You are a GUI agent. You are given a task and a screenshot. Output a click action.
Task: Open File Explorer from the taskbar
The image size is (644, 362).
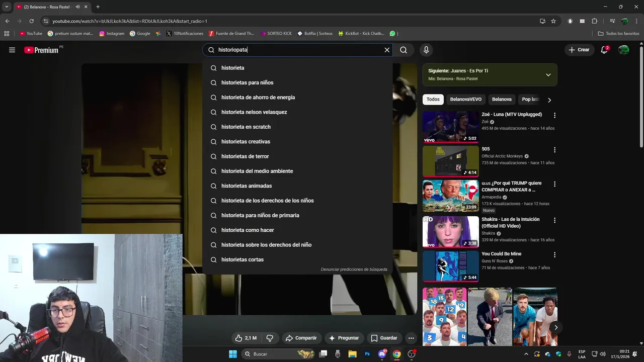click(352, 354)
